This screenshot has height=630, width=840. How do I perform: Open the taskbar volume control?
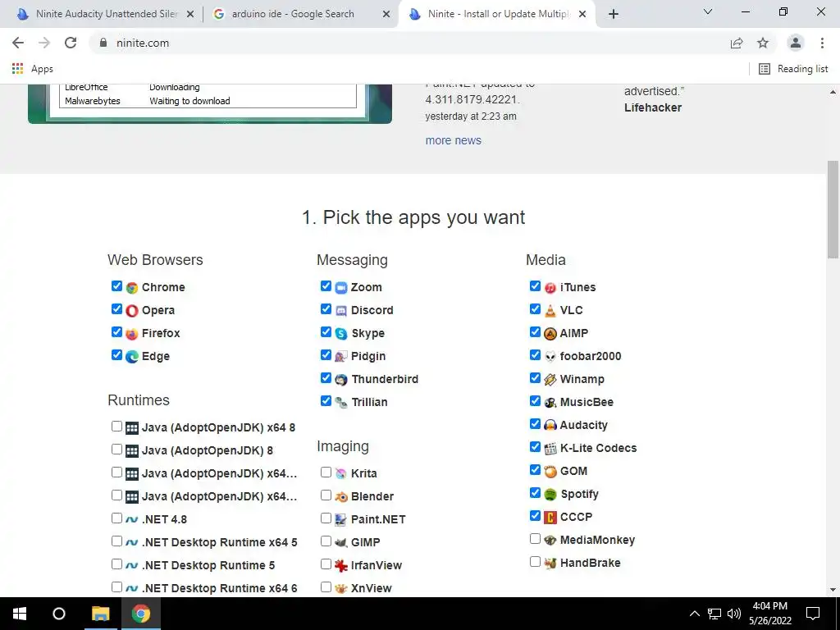pyautogui.click(x=734, y=614)
